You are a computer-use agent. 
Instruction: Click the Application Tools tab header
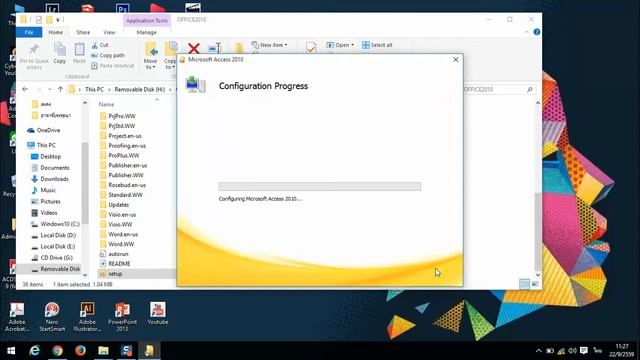[147, 20]
